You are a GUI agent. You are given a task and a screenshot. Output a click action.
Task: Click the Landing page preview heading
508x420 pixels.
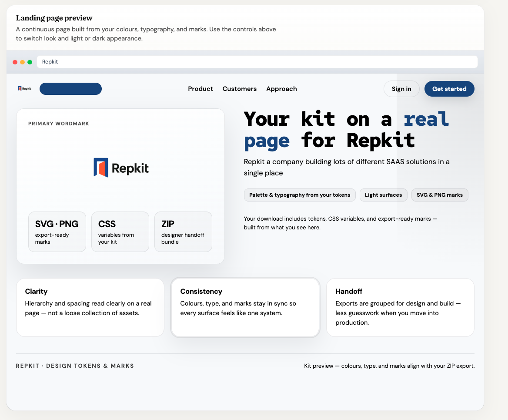pyautogui.click(x=54, y=18)
